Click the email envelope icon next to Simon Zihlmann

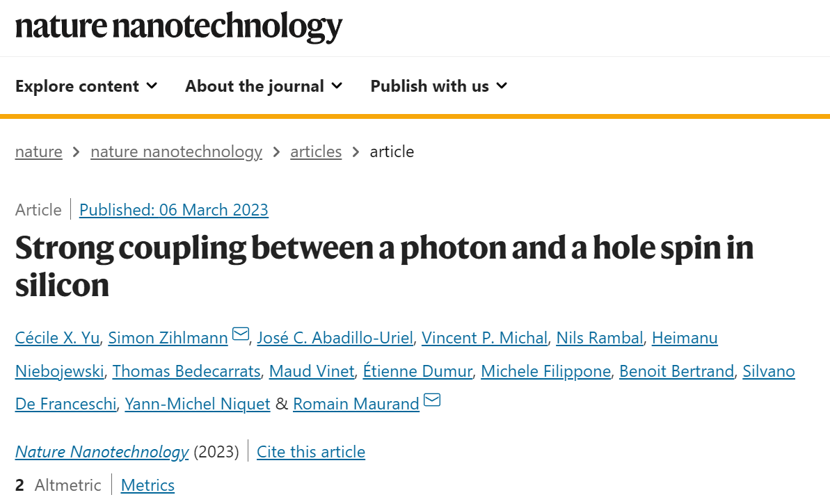point(241,334)
